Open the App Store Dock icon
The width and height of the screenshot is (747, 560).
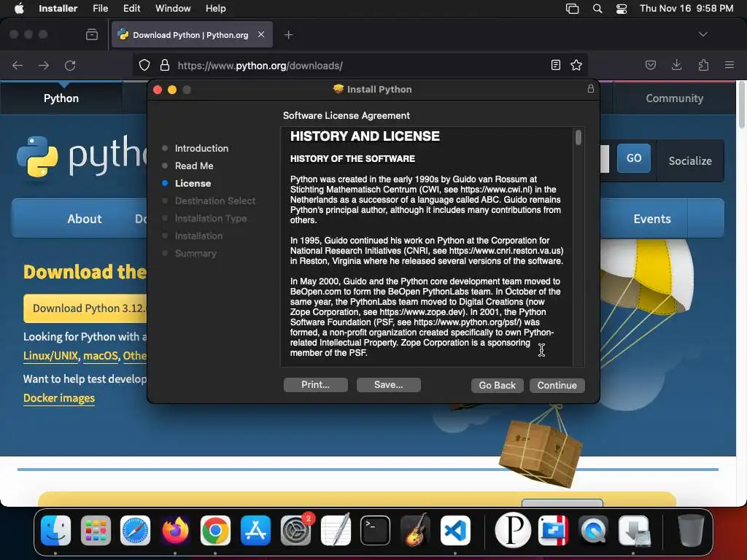point(255,531)
